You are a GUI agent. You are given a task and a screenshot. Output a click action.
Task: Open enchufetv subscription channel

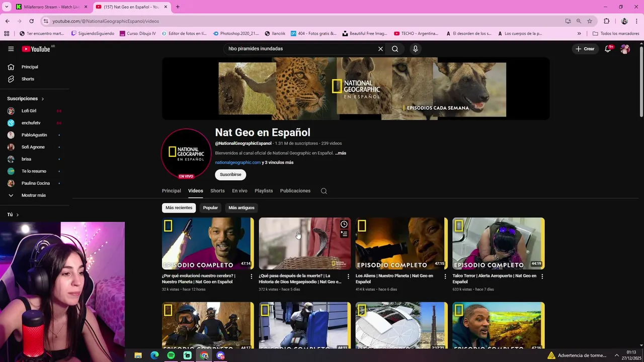(x=34, y=123)
